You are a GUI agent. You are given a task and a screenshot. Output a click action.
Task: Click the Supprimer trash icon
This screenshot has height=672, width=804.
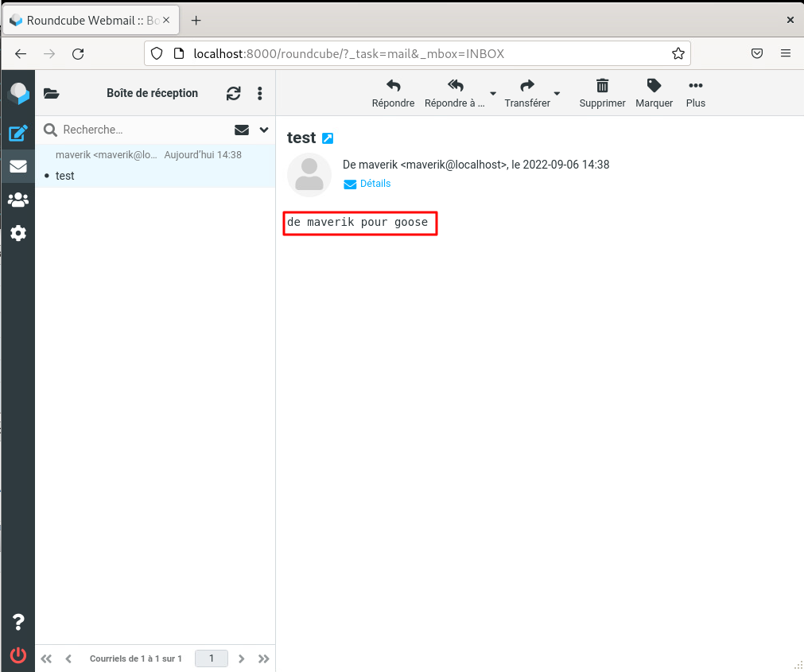click(602, 92)
